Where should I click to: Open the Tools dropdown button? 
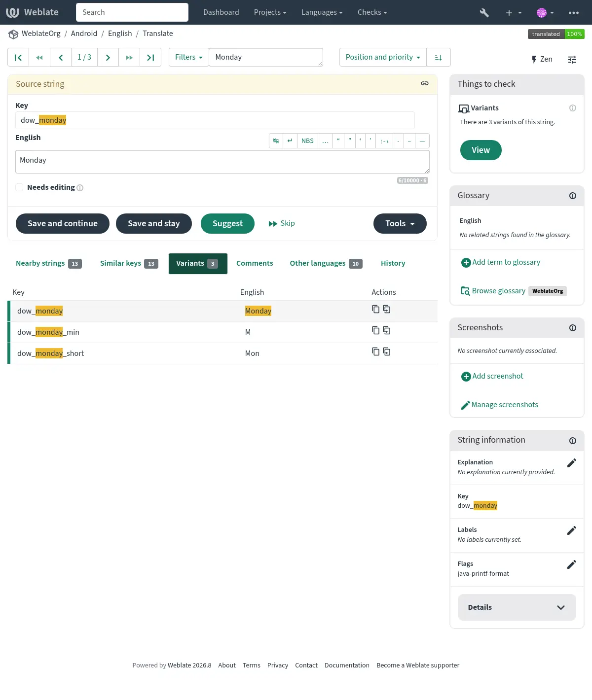pyautogui.click(x=400, y=223)
